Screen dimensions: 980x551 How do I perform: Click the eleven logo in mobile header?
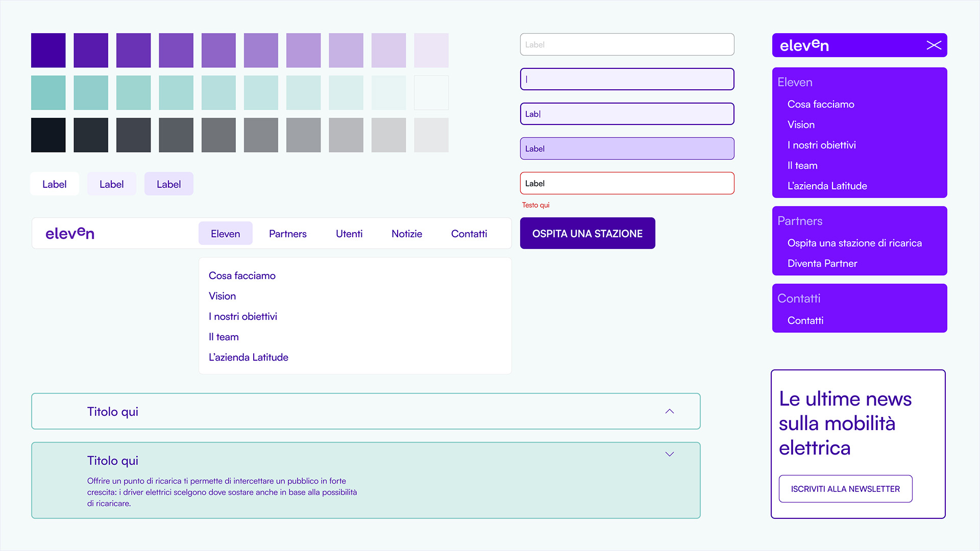click(804, 45)
